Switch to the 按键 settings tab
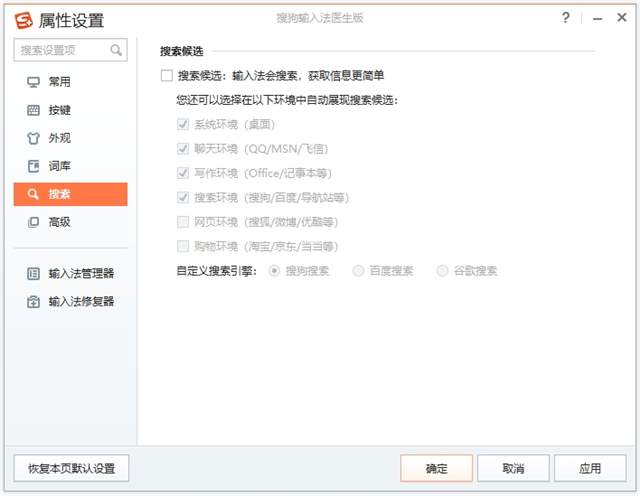Image resolution: width=640 pixels, height=496 pixels. coord(71,110)
